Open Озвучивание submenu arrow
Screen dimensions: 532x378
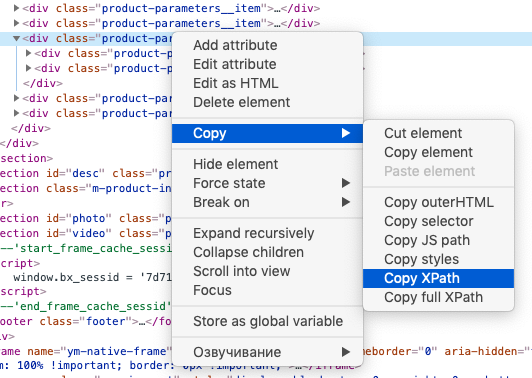pos(346,352)
